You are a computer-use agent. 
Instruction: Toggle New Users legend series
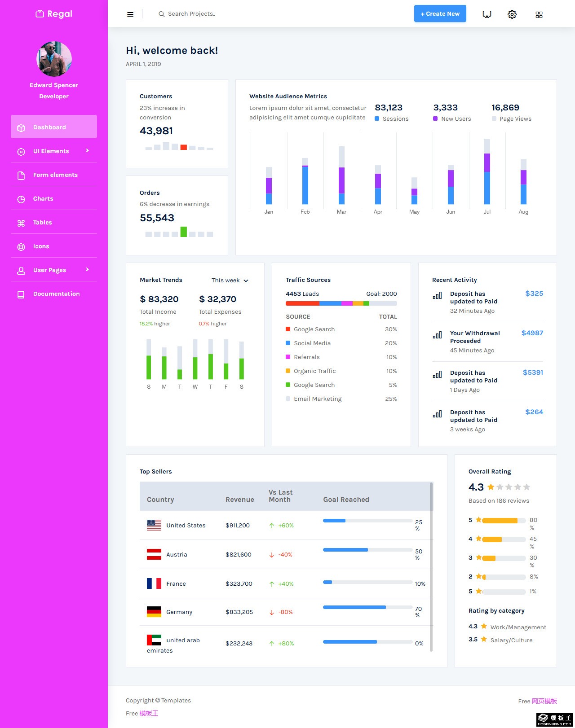[x=452, y=119]
